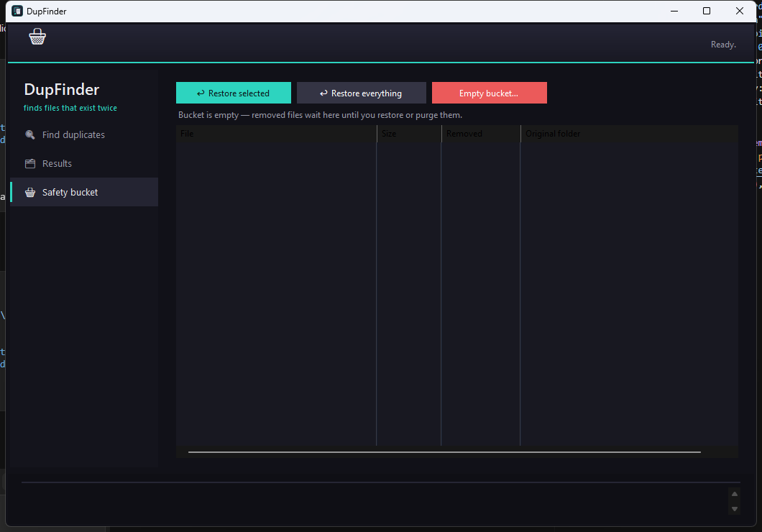Click the basket logo icon in the header
The width and height of the screenshot is (762, 532).
click(37, 37)
